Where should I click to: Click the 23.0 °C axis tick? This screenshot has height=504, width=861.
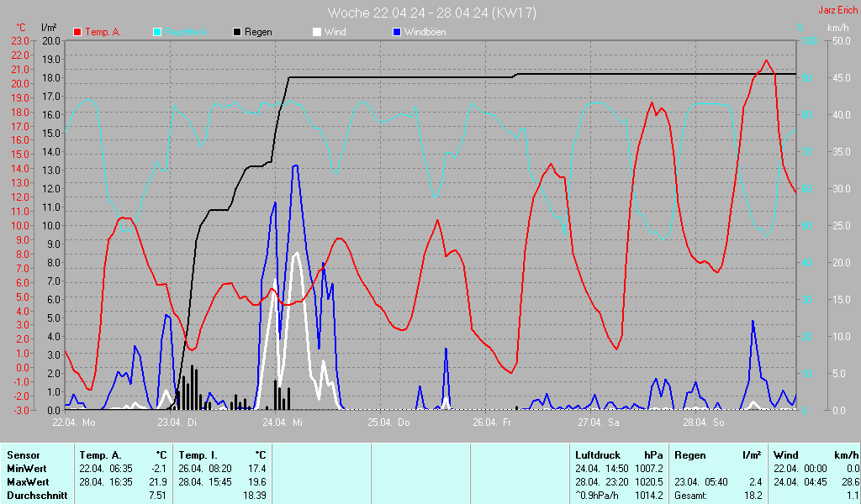coord(20,41)
